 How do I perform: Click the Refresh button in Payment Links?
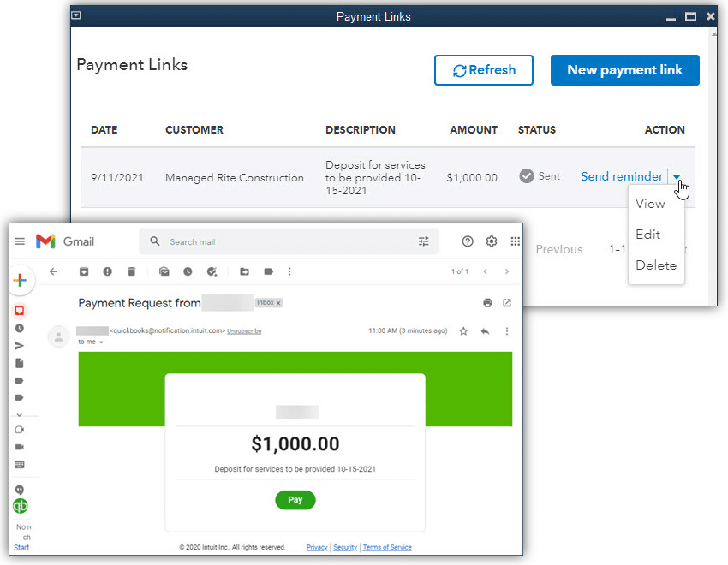click(x=483, y=70)
